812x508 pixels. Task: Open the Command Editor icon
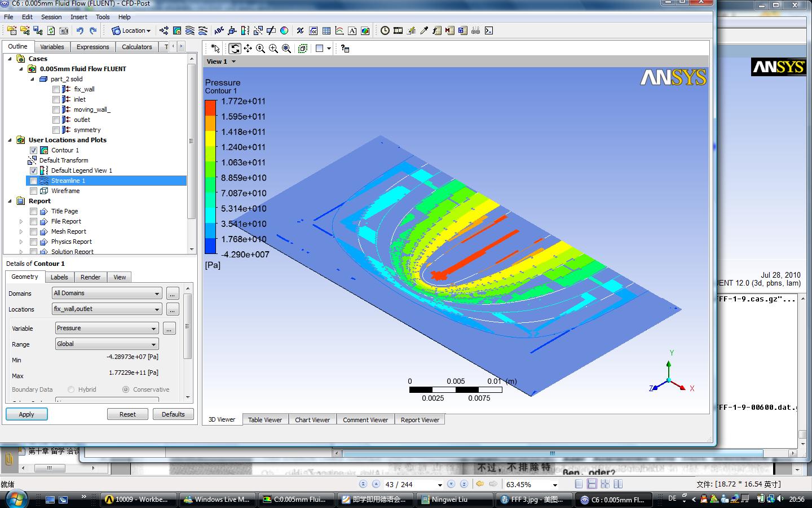pyautogui.click(x=489, y=30)
